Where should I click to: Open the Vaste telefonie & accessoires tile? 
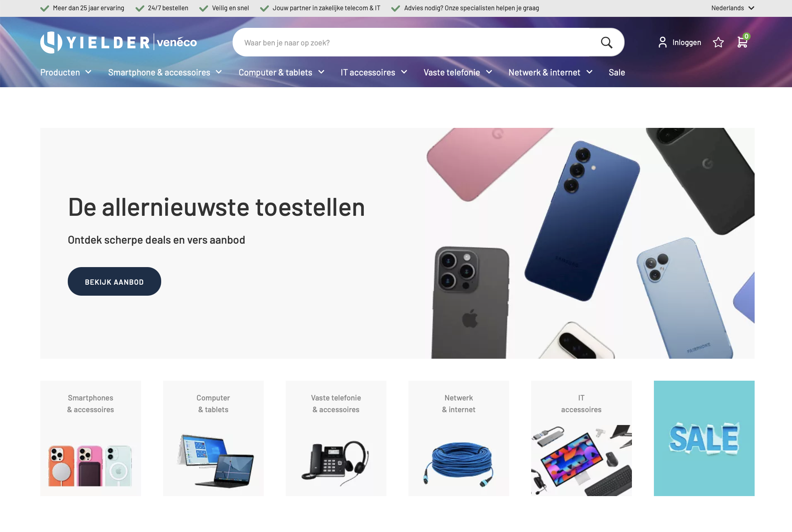point(336,438)
